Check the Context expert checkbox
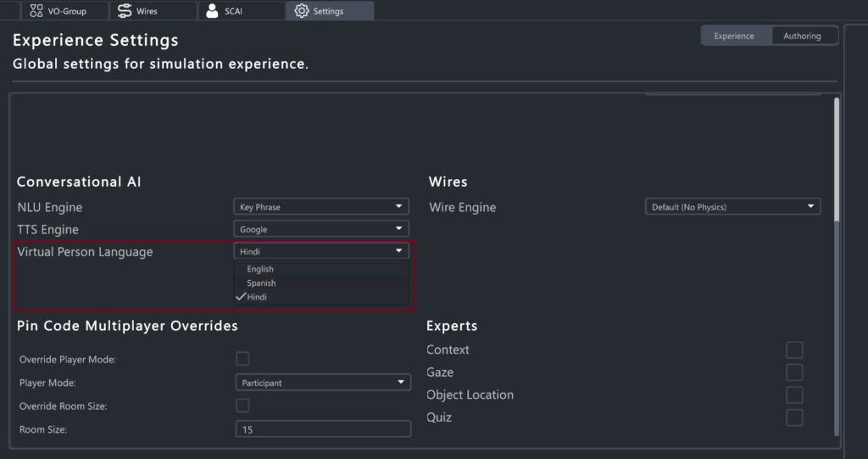This screenshot has width=868, height=459. [794, 350]
